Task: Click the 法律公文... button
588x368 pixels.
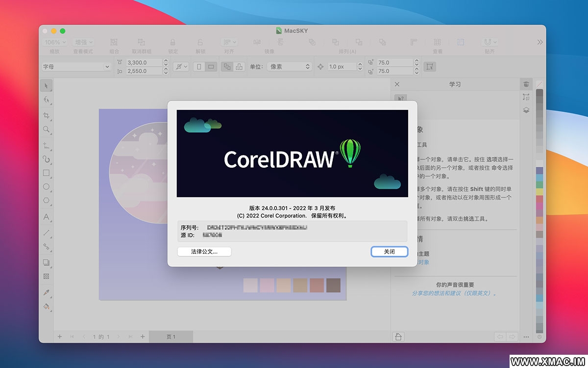Action: pyautogui.click(x=204, y=251)
